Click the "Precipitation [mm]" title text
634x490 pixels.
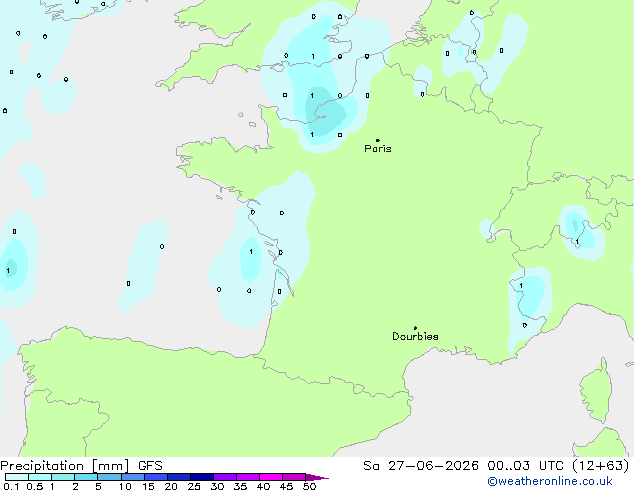click(65, 466)
